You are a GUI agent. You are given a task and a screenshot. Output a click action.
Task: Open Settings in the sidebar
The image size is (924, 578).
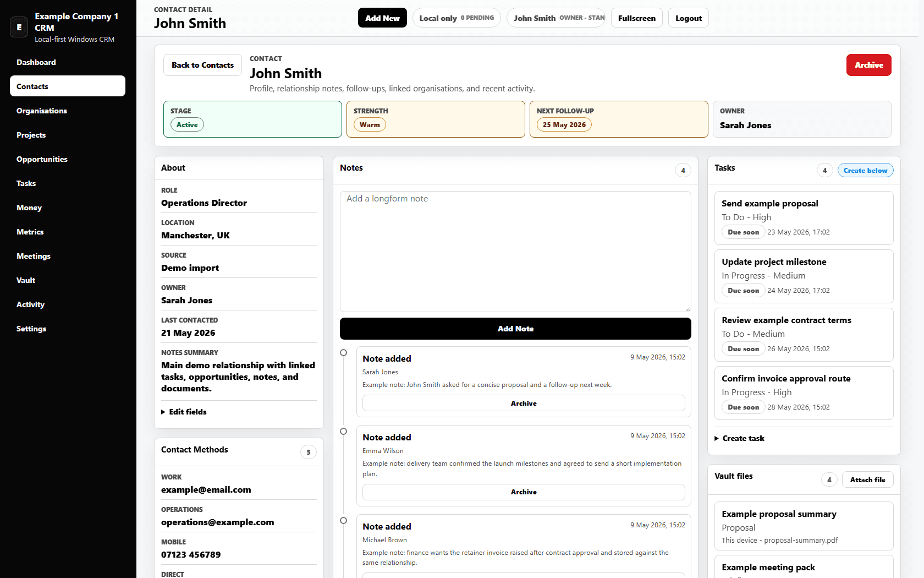(68, 329)
